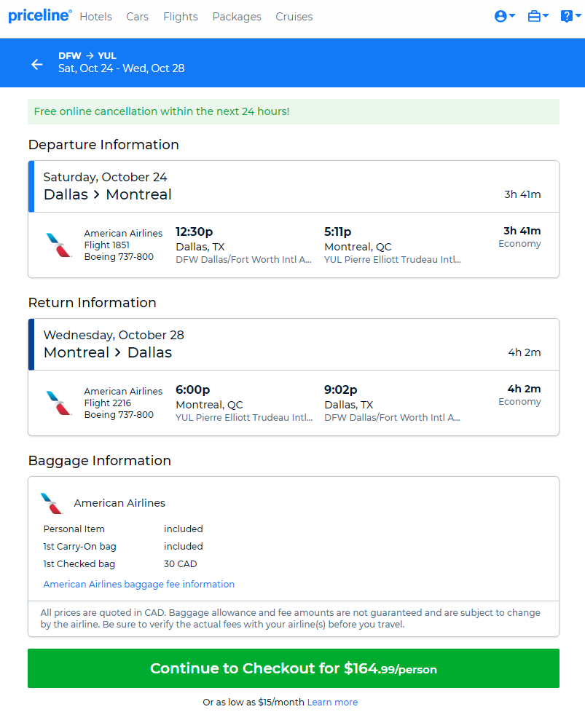Open the My Trips briefcase icon

[534, 16]
